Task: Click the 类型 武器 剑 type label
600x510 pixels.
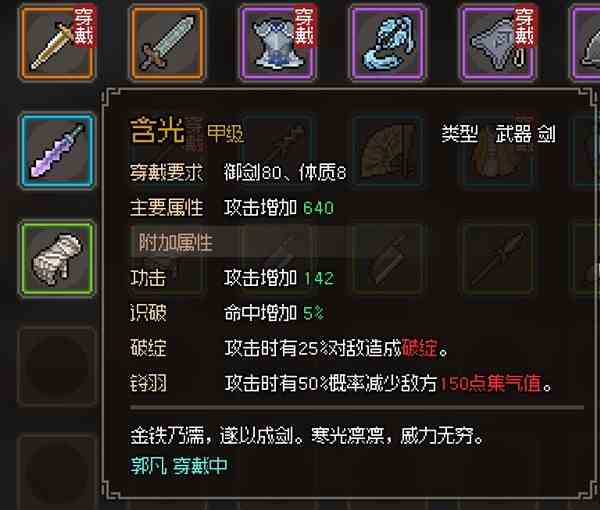Action: [498, 134]
